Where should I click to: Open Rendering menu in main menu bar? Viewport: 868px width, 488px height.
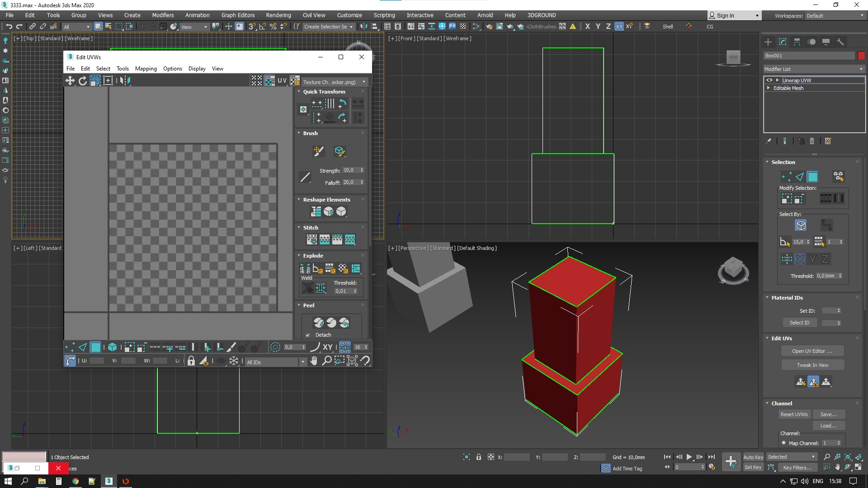pyautogui.click(x=278, y=15)
